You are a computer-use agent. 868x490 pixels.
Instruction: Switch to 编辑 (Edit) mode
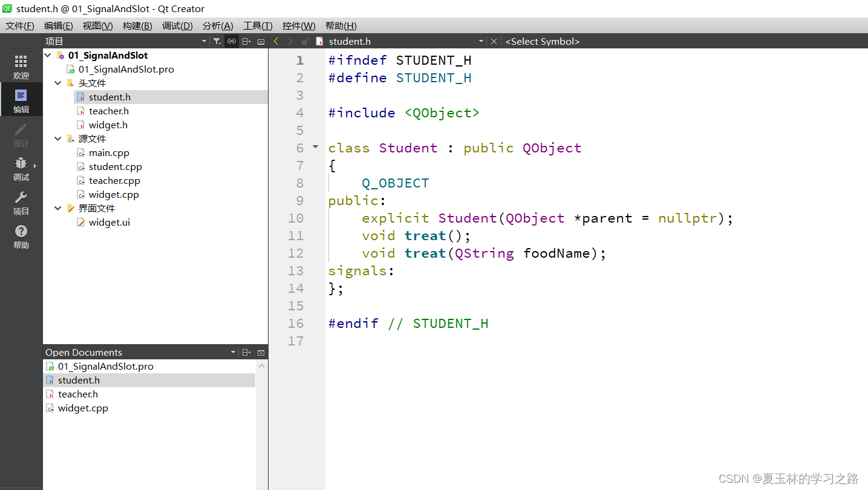click(x=21, y=100)
